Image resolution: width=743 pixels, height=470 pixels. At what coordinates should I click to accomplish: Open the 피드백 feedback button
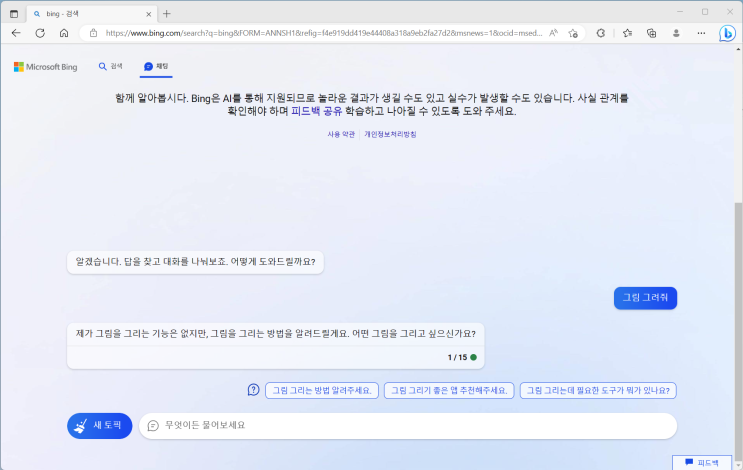click(x=702, y=462)
